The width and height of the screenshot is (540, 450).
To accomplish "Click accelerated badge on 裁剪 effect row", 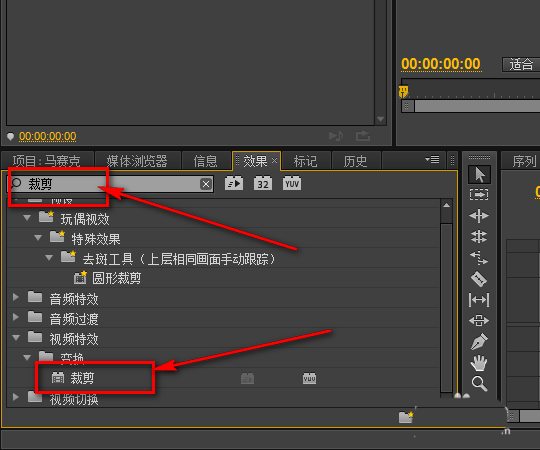I will 248,378.
